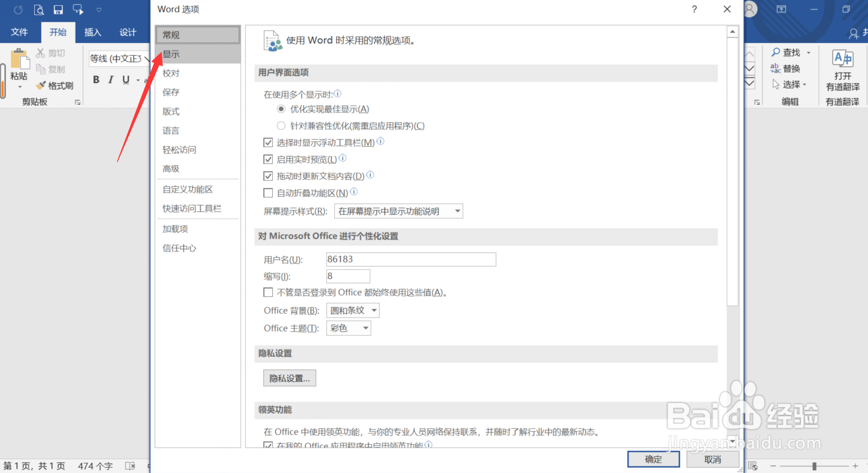Click info icon beside live preview option

click(342, 158)
